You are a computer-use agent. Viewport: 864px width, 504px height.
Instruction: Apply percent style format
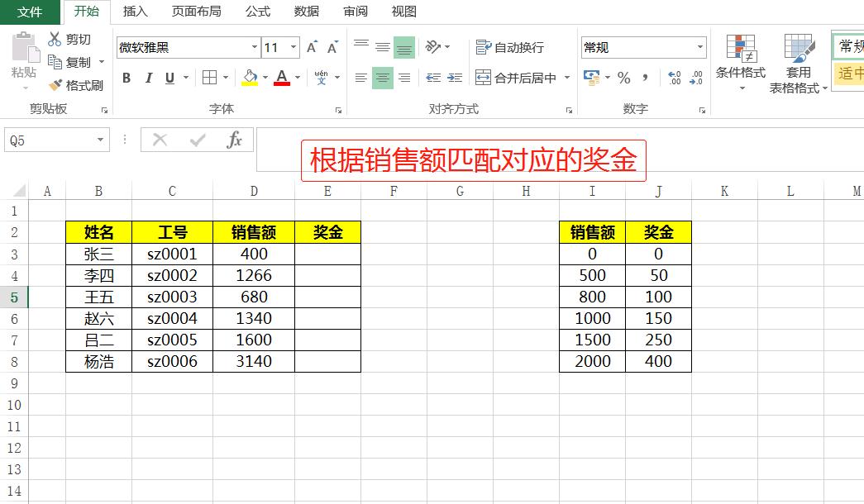coord(623,78)
